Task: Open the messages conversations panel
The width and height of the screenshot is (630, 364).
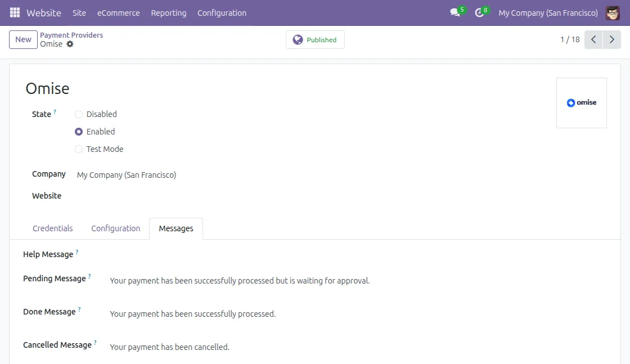Action: tap(454, 12)
